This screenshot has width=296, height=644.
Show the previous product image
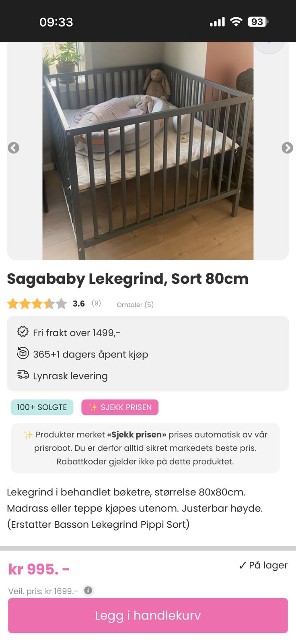[x=14, y=148]
